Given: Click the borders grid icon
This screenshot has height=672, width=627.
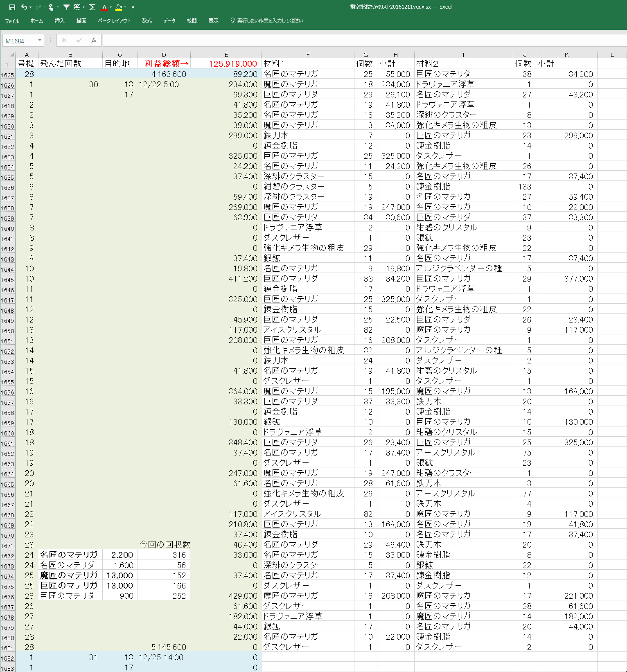Looking at the screenshot, I should coord(77,7).
